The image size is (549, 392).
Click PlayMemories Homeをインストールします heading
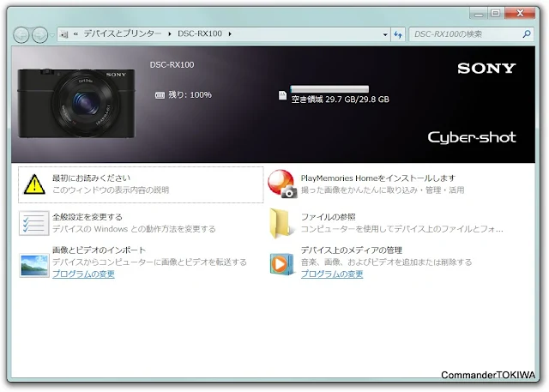pos(378,178)
